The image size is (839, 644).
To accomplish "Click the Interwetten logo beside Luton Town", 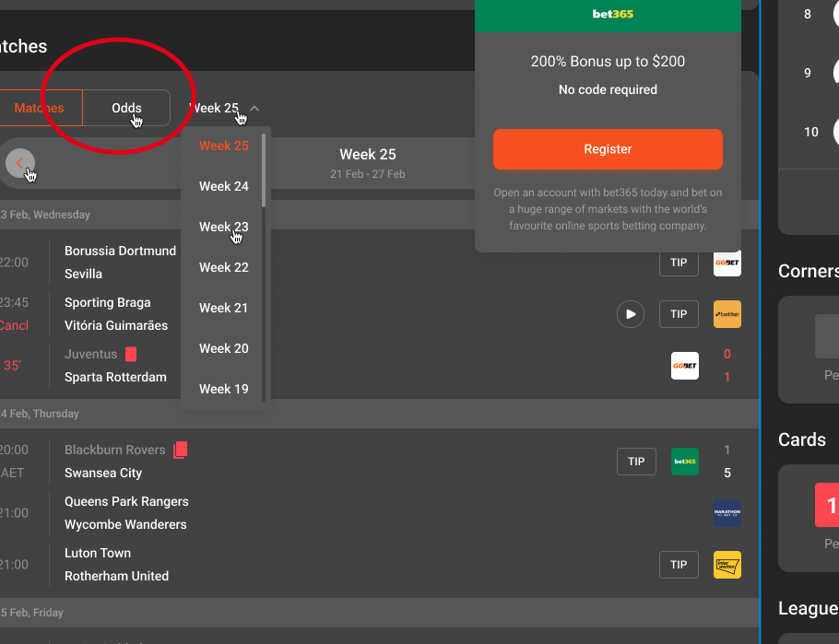I will (727, 565).
